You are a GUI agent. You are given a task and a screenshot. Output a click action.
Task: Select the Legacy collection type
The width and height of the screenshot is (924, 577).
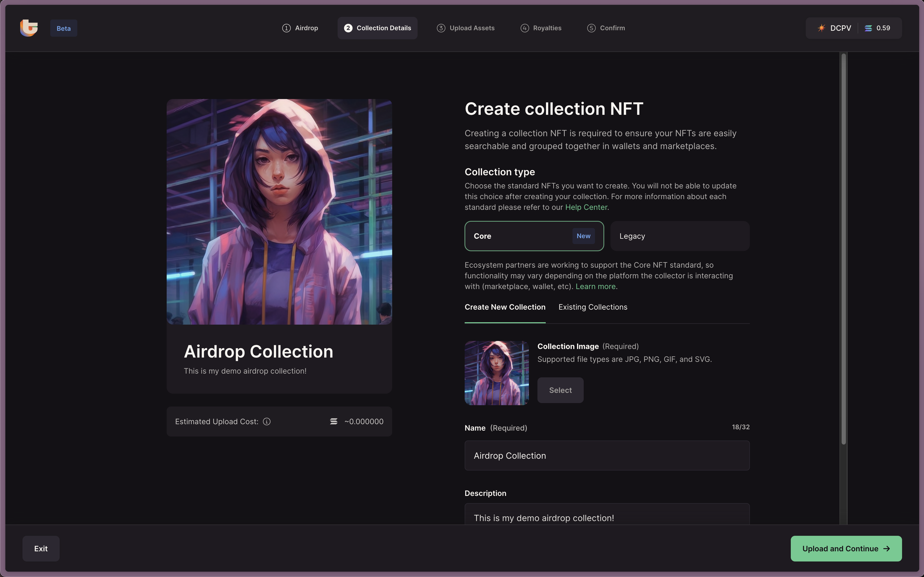679,236
